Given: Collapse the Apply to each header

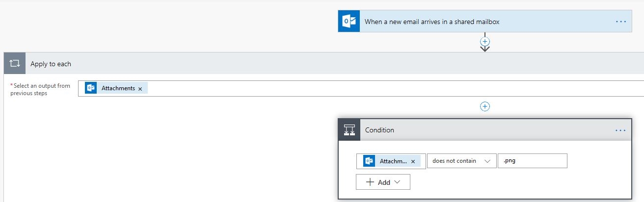Looking at the screenshot, I should (324, 64).
